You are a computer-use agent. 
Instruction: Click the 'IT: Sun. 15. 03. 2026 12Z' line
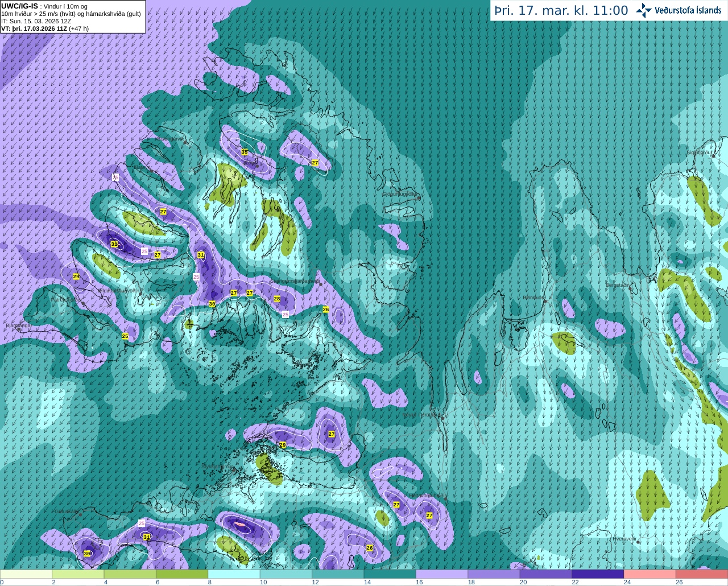click(x=36, y=21)
